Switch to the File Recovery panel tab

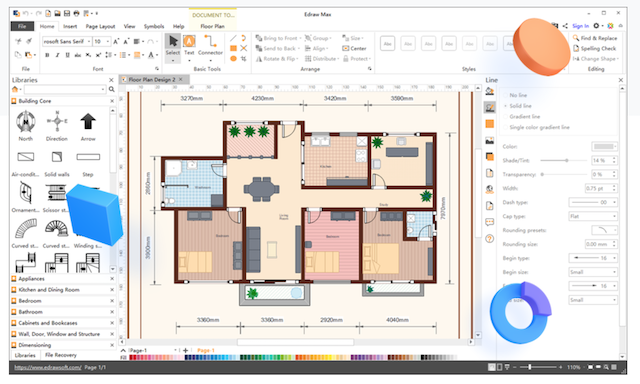tap(61, 355)
